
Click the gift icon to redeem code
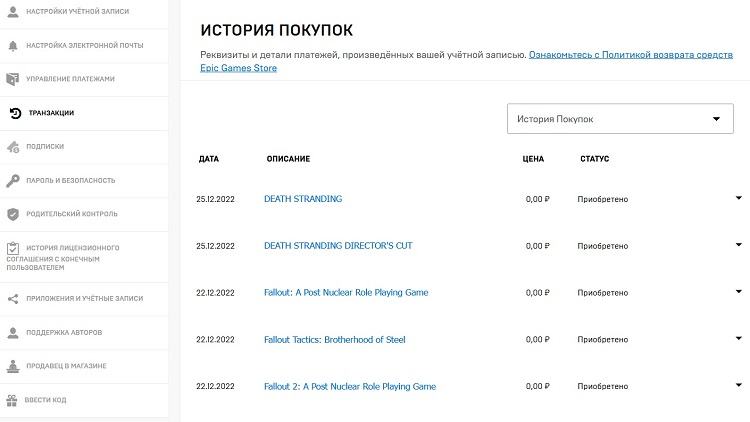click(13, 401)
